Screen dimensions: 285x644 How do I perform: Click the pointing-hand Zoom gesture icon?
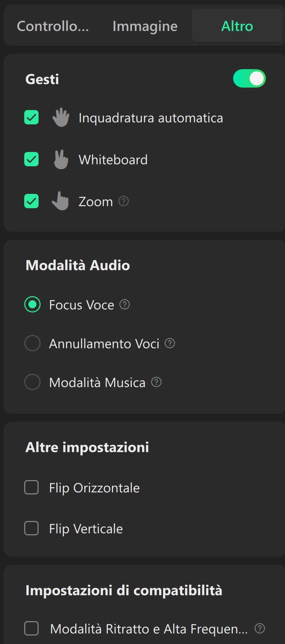[x=60, y=201]
